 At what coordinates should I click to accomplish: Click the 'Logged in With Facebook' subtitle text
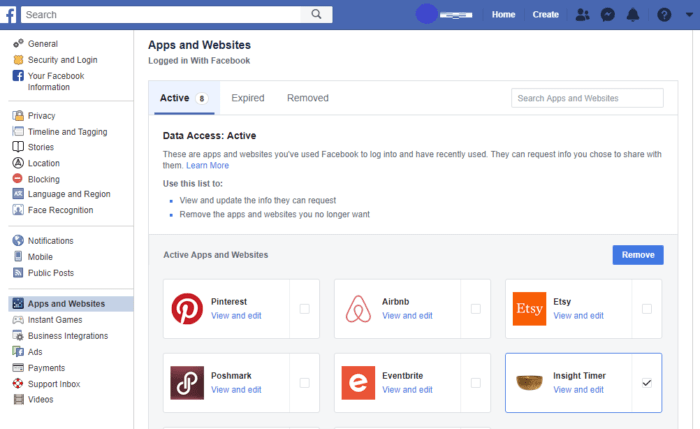(x=199, y=61)
